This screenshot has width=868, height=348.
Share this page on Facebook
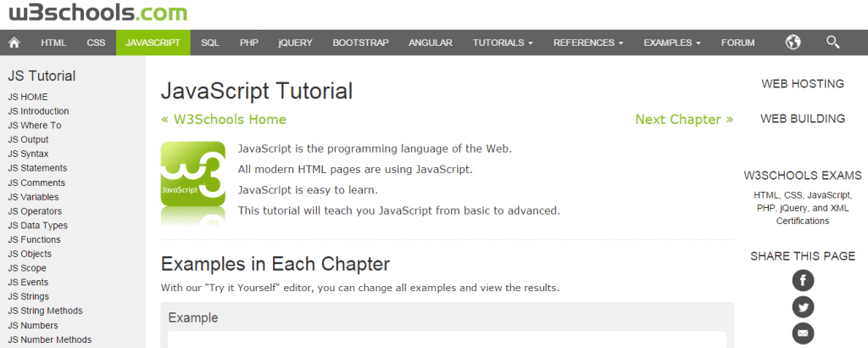click(803, 280)
